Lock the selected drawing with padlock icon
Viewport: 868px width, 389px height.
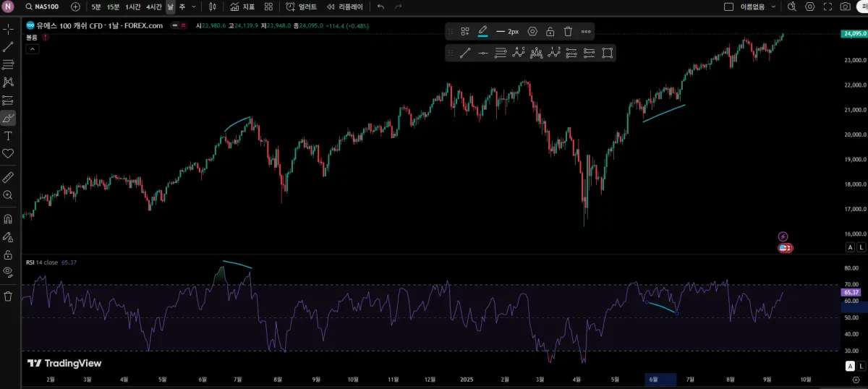pos(550,31)
